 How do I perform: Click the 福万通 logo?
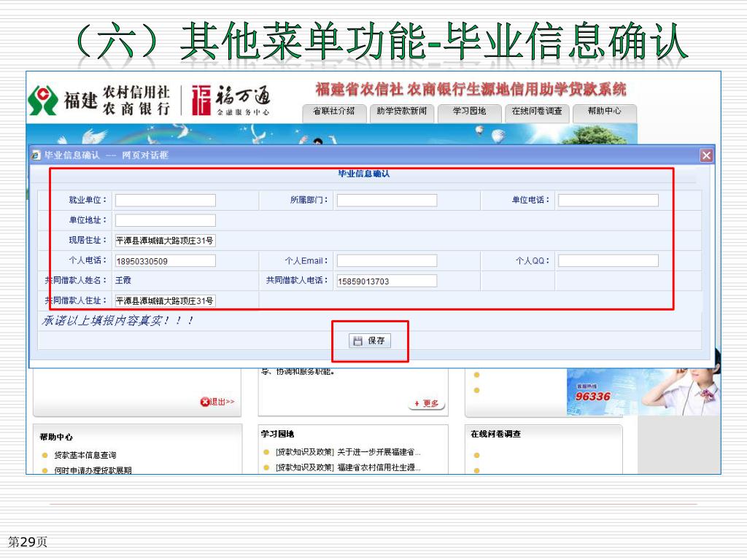(231, 101)
